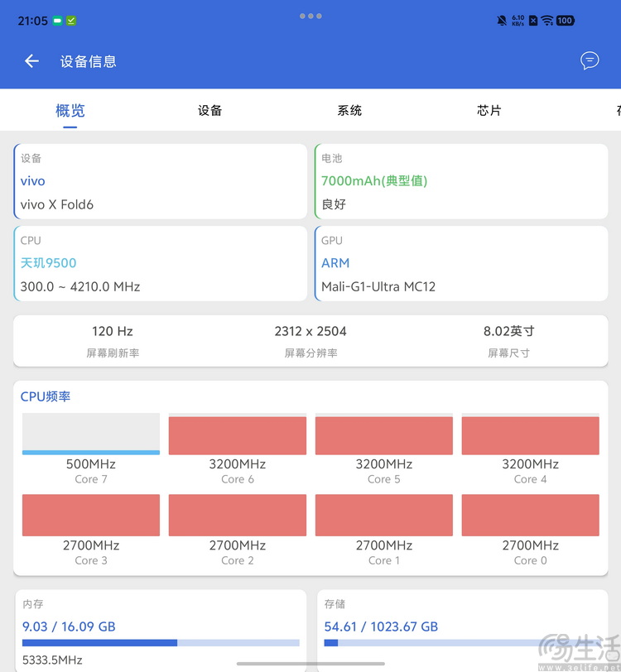
Task: Select the storage usage progress bar
Action: coord(462,643)
